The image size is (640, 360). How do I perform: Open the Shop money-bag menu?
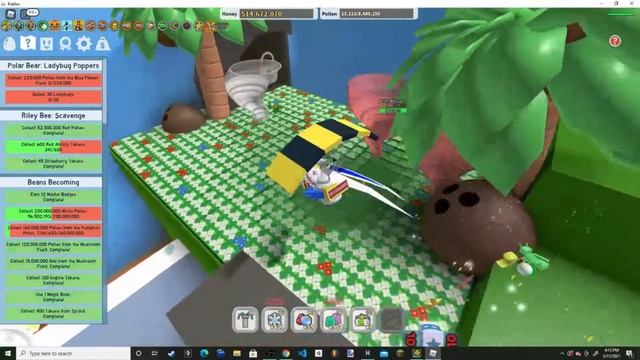click(x=102, y=44)
